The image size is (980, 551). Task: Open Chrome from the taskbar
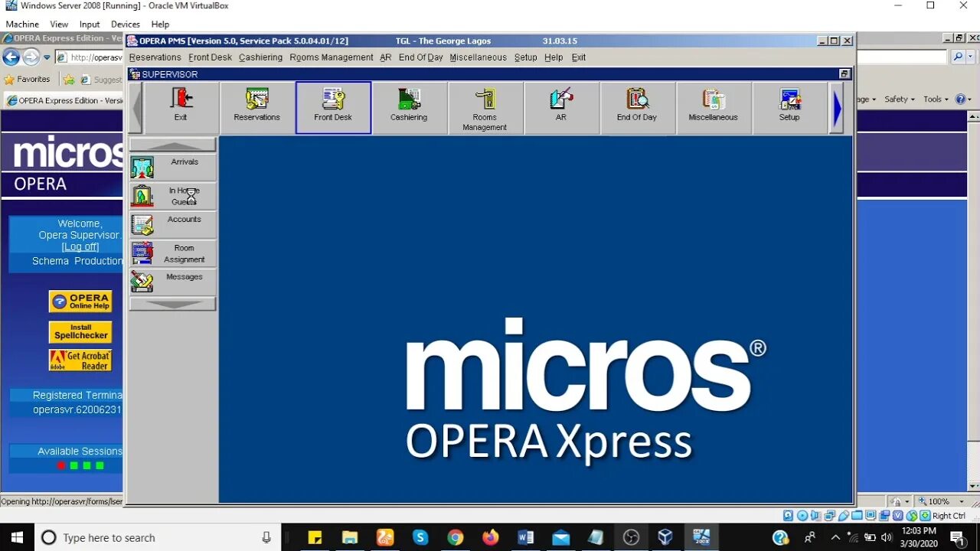(455, 537)
